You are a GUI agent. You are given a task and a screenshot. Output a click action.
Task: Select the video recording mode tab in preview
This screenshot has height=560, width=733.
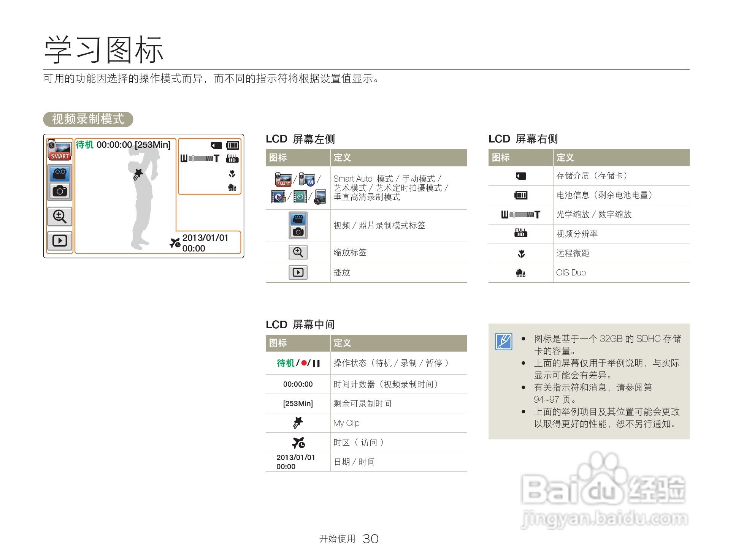(x=60, y=174)
